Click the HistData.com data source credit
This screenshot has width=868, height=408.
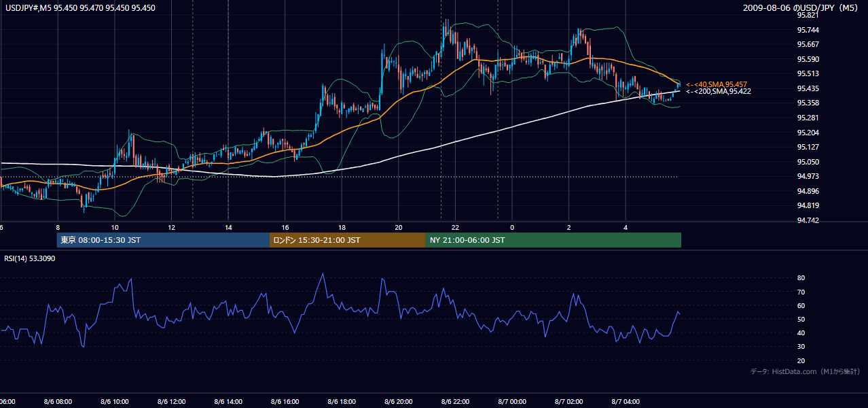806,371
